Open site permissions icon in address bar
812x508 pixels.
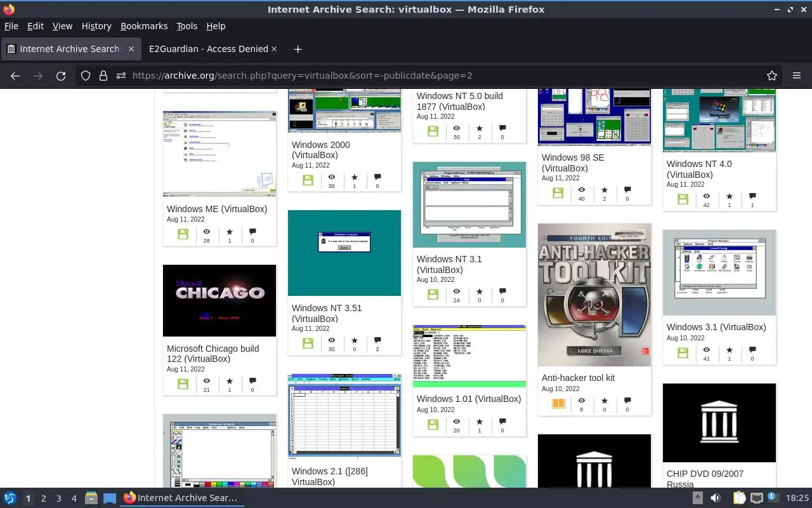(x=121, y=76)
